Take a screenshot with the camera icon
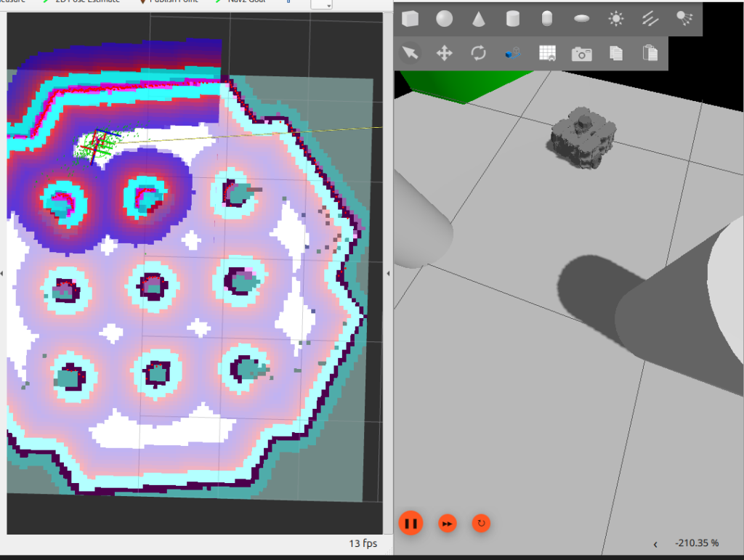Viewport: 744px width, 560px height. (581, 53)
